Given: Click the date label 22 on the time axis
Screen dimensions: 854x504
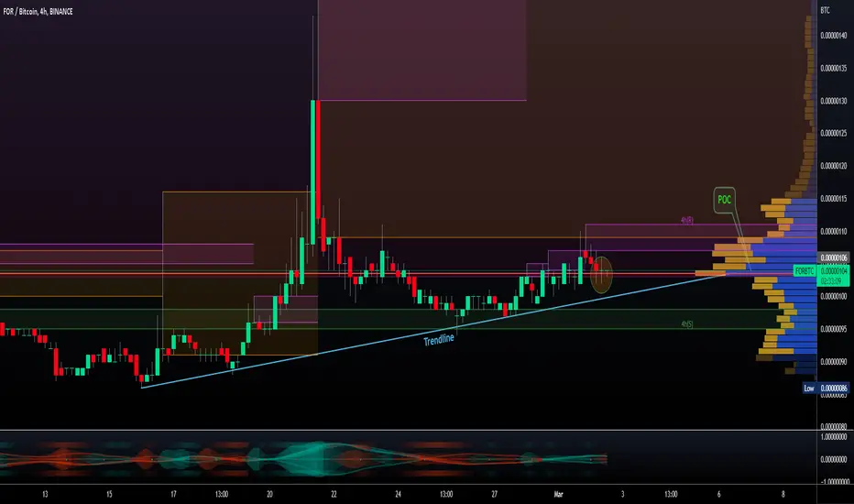Looking at the screenshot, I should coord(334,494).
